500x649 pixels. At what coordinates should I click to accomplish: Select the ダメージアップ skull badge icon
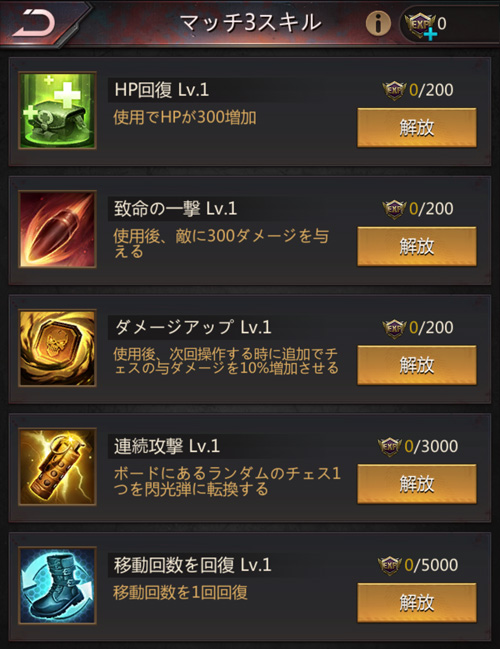(58, 348)
